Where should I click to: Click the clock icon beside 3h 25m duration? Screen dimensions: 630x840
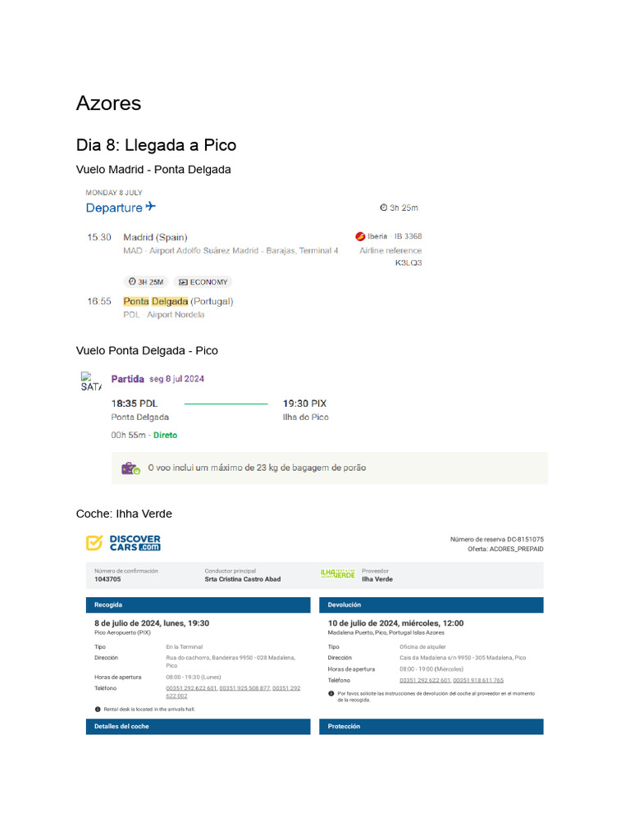[383, 208]
